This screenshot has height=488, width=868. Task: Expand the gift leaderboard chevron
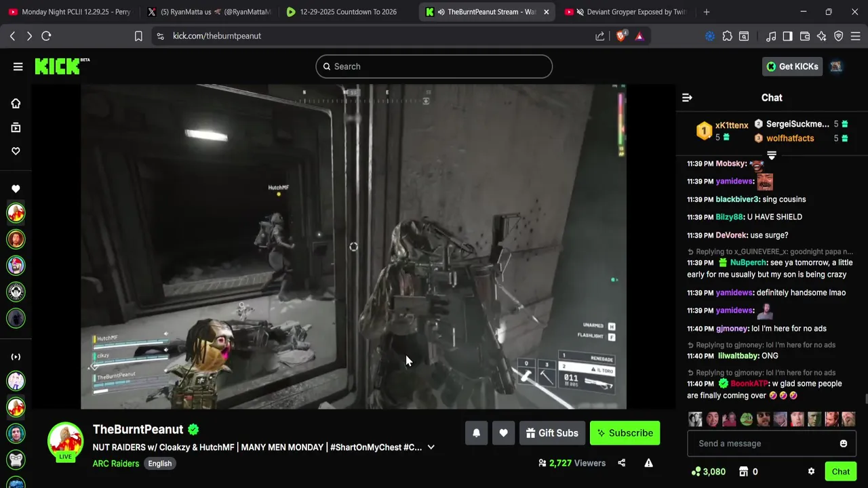point(772,155)
